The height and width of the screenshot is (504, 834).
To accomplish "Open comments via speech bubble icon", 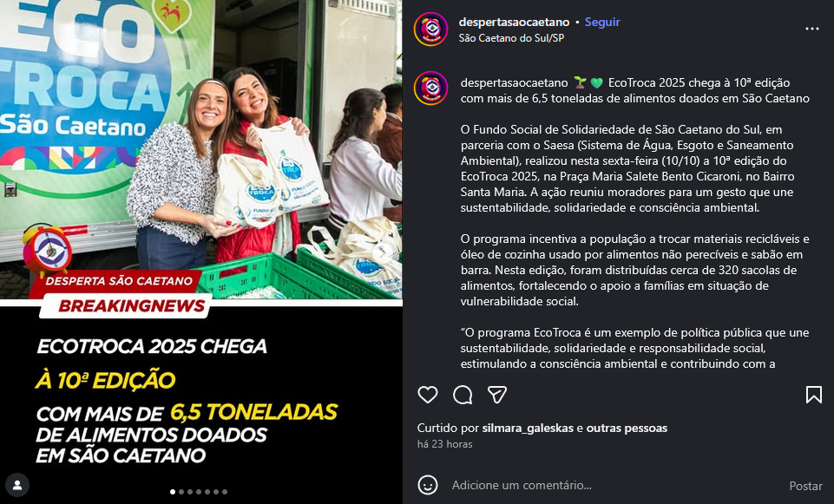I will [x=463, y=395].
